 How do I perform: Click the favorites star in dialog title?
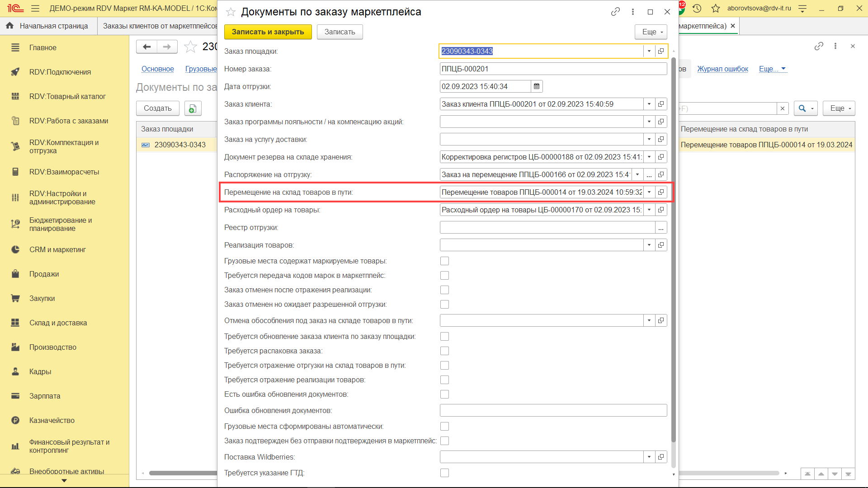(x=231, y=12)
